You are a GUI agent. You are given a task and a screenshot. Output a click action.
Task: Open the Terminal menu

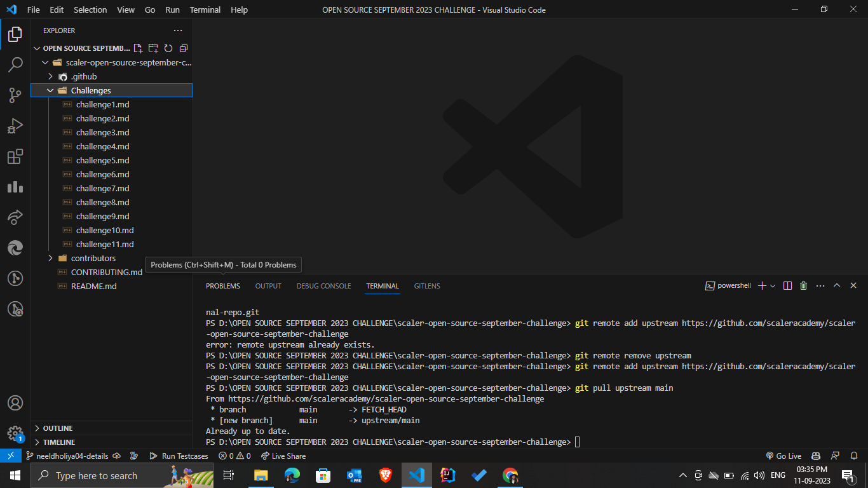[205, 10]
